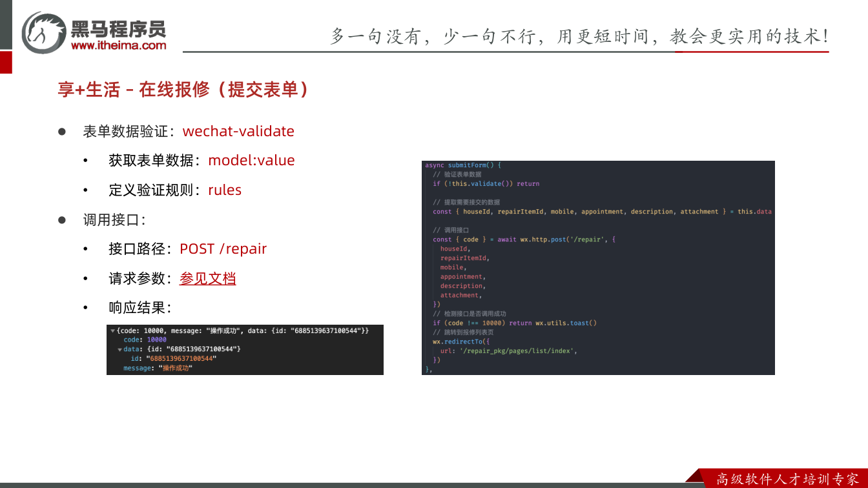This screenshot has height=488, width=868.
Task: Click the 黑马程序员 horse logo icon
Action: point(44,32)
